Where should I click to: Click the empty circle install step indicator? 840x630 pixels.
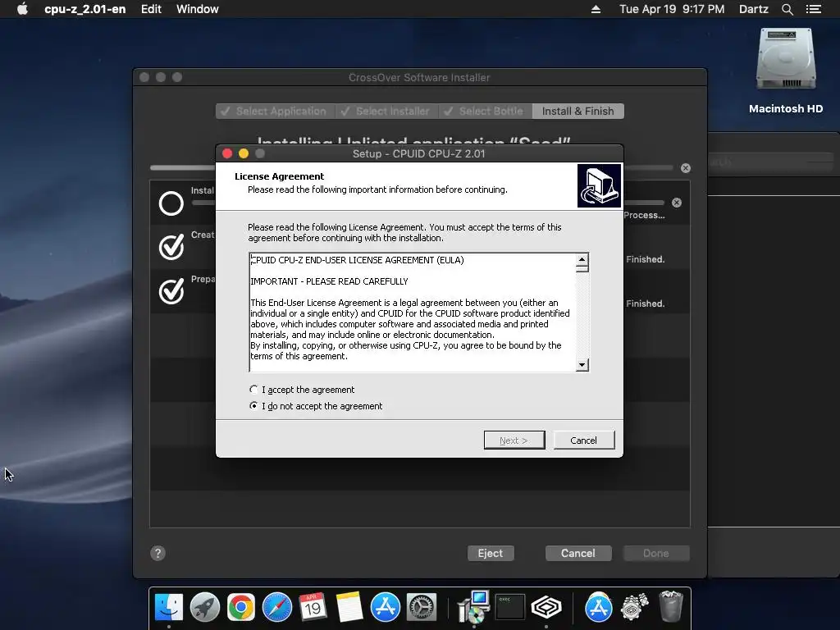point(171,203)
